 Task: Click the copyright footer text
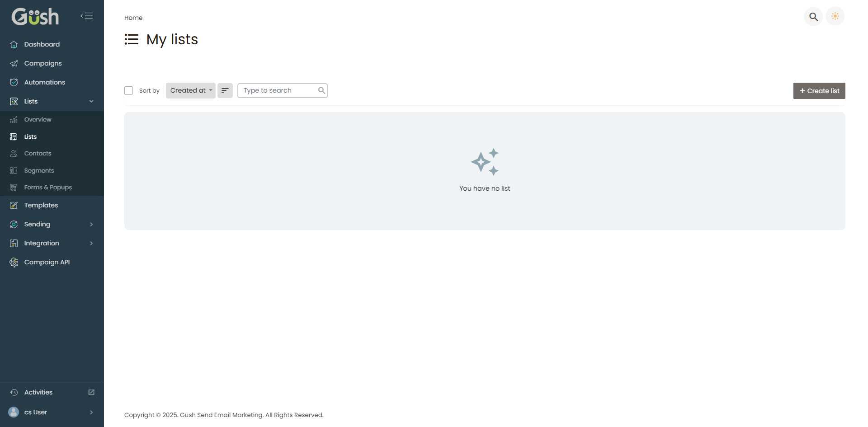224,415
